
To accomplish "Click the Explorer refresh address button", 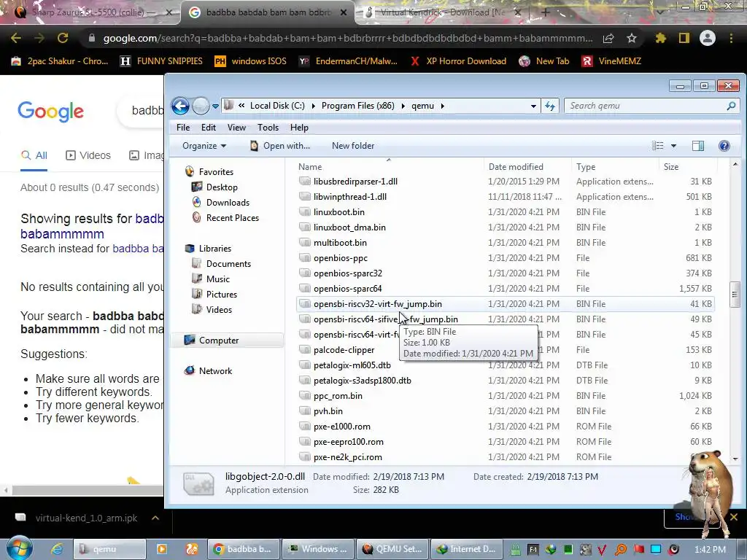I will click(550, 106).
